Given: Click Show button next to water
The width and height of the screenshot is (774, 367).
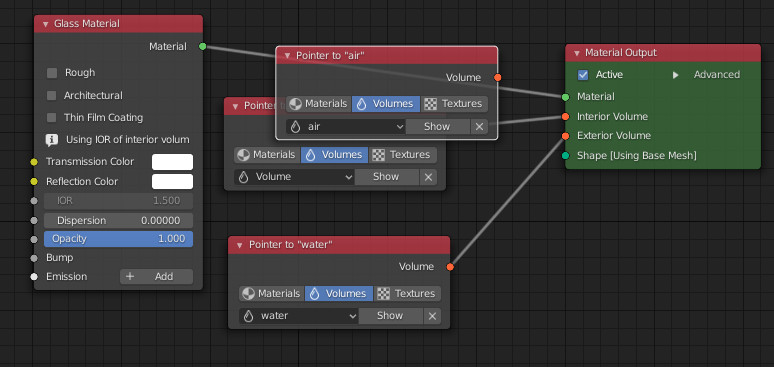Looking at the screenshot, I should point(390,316).
